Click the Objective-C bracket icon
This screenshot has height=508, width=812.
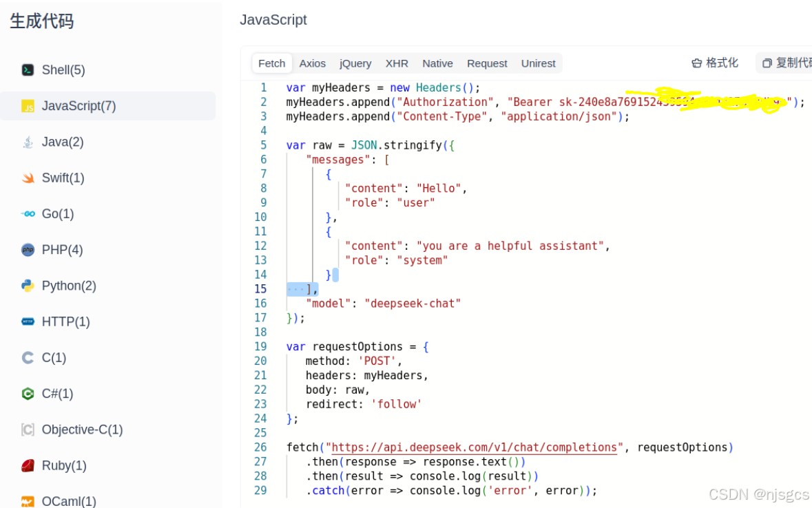click(x=28, y=430)
